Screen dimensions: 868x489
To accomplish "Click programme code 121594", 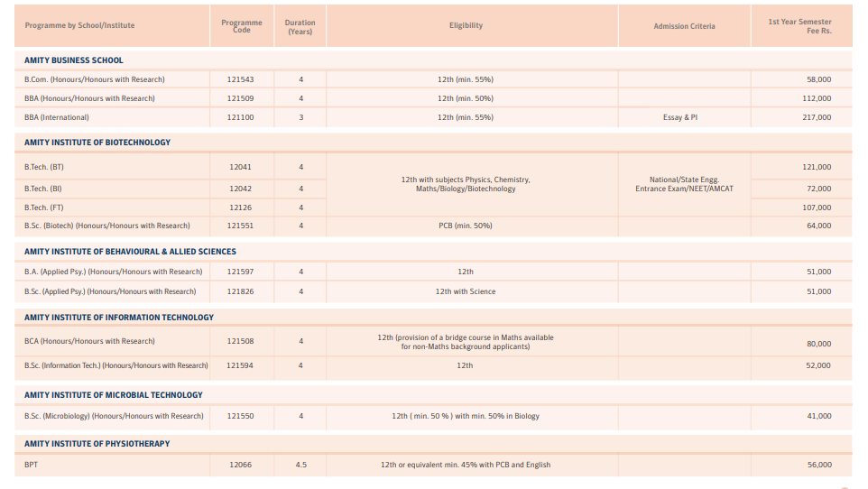I will [240, 365].
